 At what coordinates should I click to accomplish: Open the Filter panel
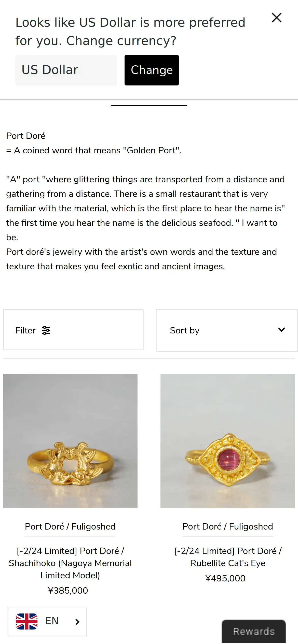[x=73, y=330]
